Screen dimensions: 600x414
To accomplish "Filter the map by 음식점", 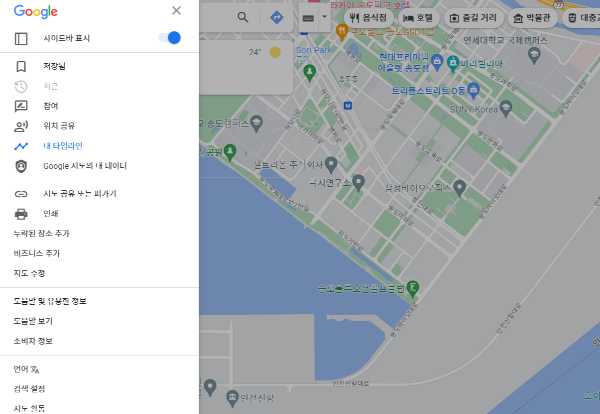I will (368, 18).
